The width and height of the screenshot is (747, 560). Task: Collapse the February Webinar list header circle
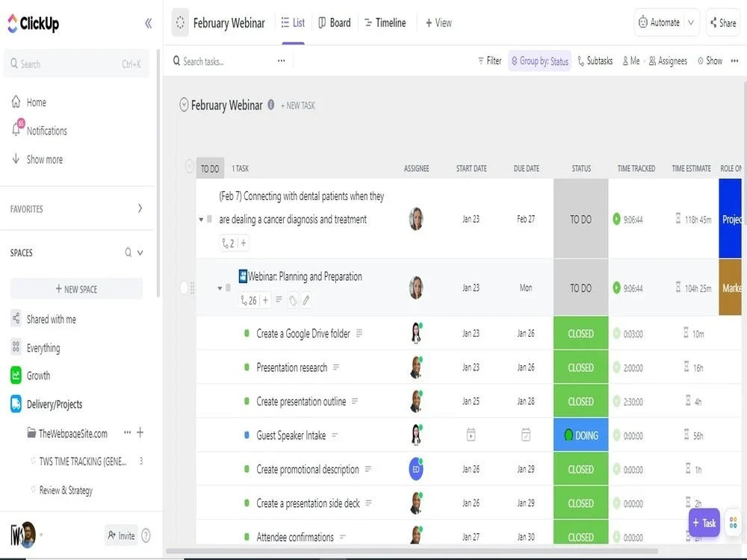click(x=184, y=105)
